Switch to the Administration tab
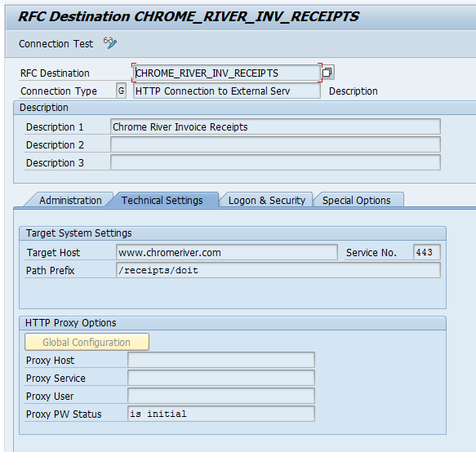Screen dimensions: 476x452 coord(70,200)
